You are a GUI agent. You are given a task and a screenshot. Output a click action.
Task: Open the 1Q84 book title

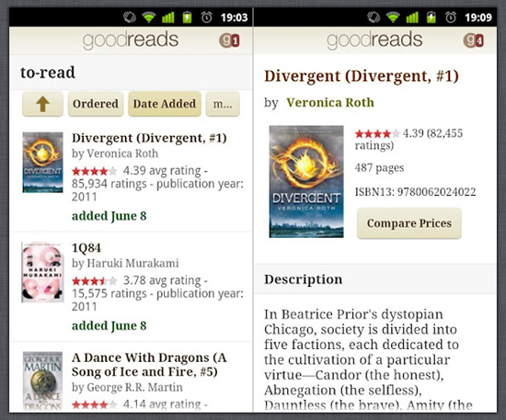86,248
